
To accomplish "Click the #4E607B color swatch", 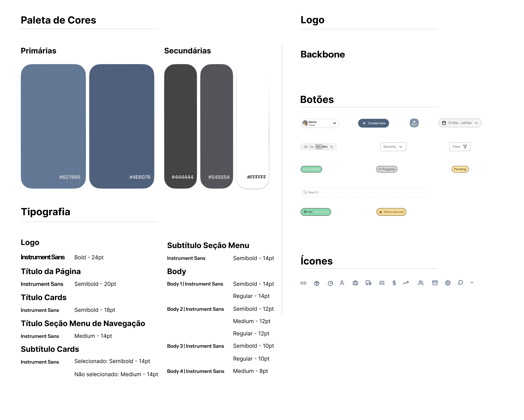I will [x=121, y=126].
